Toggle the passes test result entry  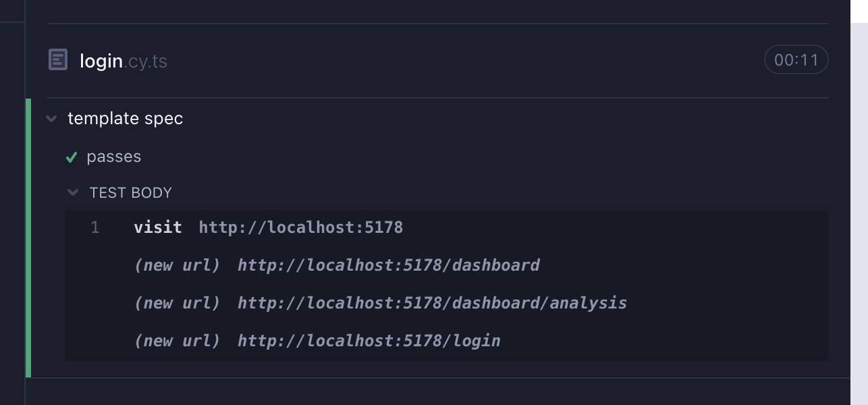pyautogui.click(x=113, y=156)
